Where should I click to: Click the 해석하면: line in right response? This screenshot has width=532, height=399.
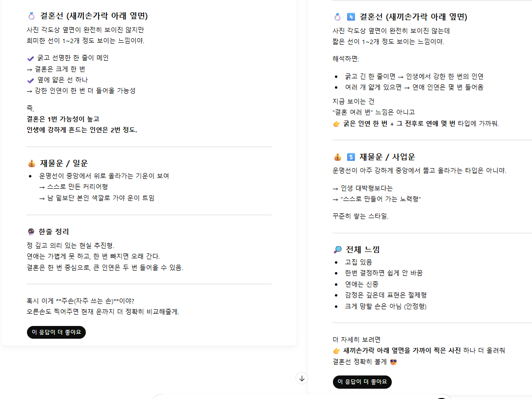click(346, 59)
